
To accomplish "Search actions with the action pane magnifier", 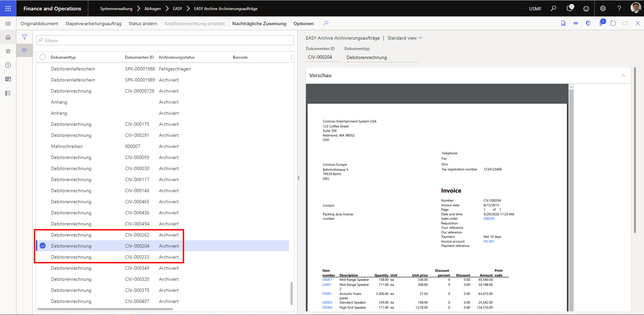I will click(326, 23).
